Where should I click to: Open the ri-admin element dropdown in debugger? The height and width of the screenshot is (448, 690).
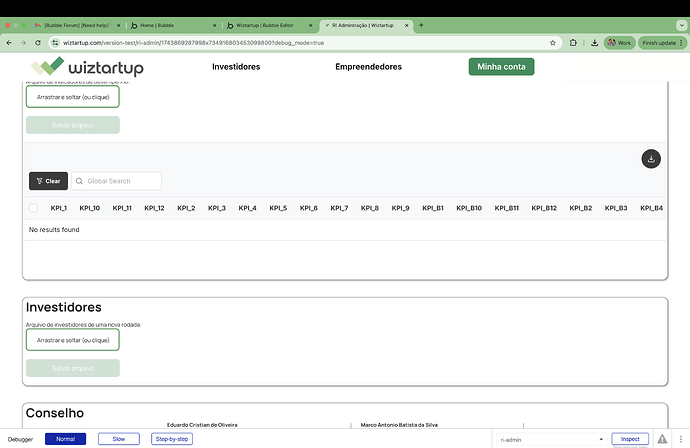click(551, 439)
